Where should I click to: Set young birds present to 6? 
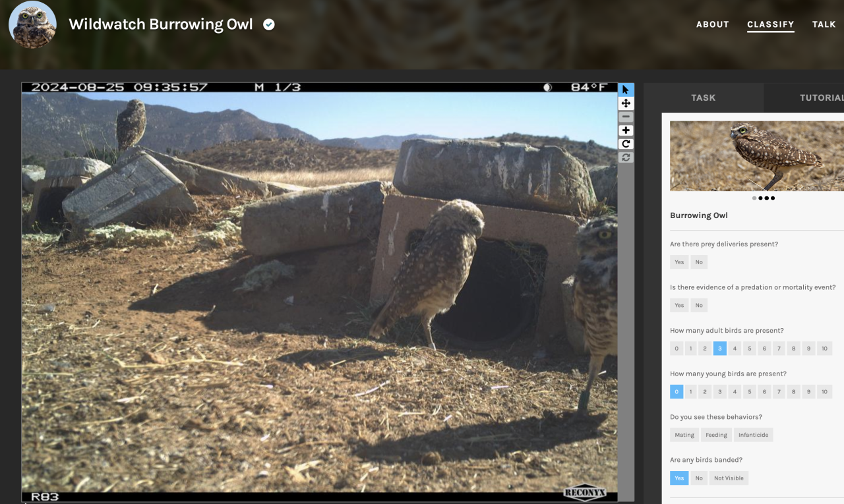coord(764,391)
